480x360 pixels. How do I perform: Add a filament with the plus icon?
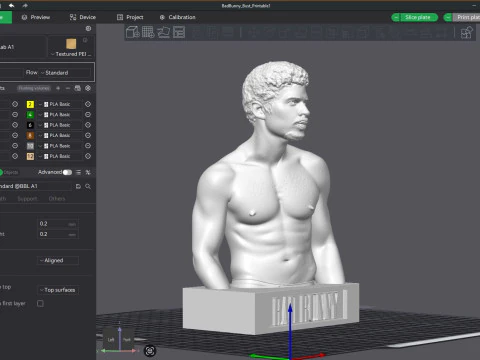(x=58, y=88)
